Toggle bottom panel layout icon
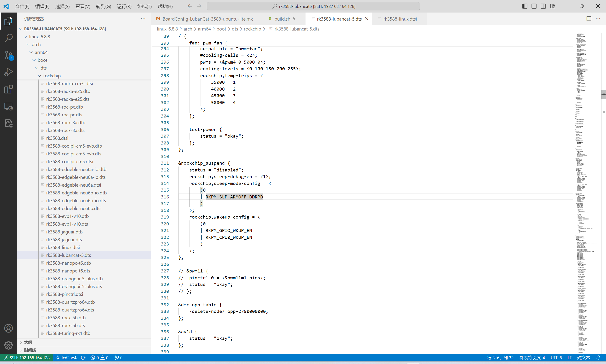Viewport: 606px width, 364px height. (x=534, y=6)
